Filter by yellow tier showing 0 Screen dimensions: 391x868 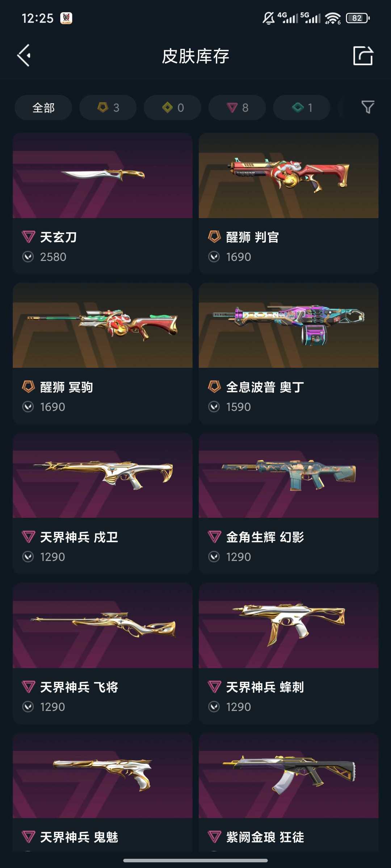tap(172, 107)
